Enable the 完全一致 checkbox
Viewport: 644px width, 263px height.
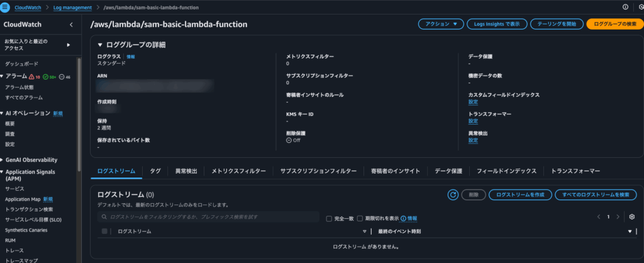coord(329,218)
